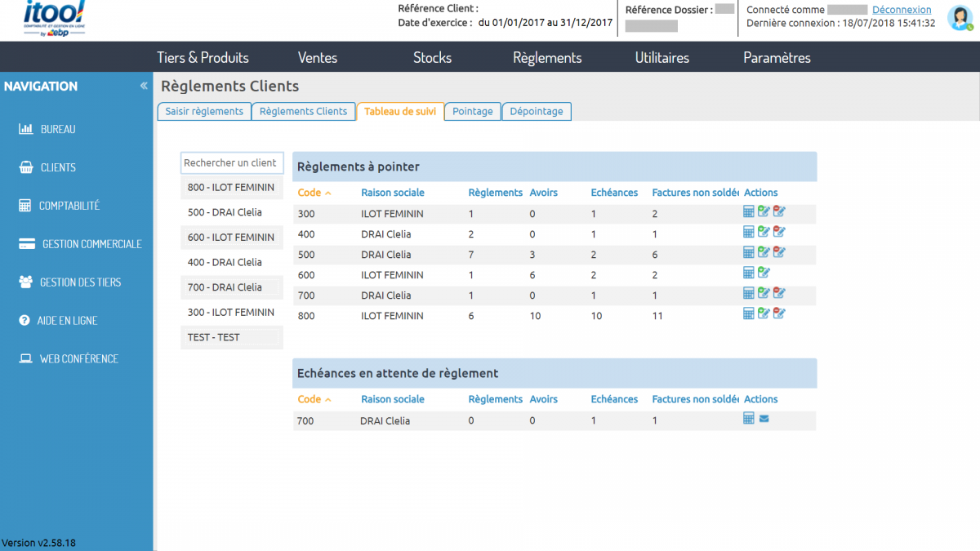Open Règlements menu
This screenshot has height=551, width=980.
(547, 57)
